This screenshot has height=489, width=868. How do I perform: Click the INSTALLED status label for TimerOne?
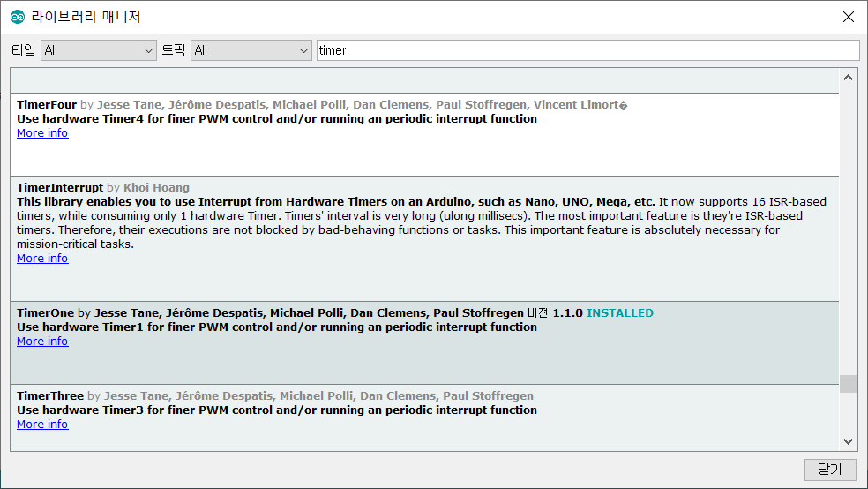(x=620, y=312)
